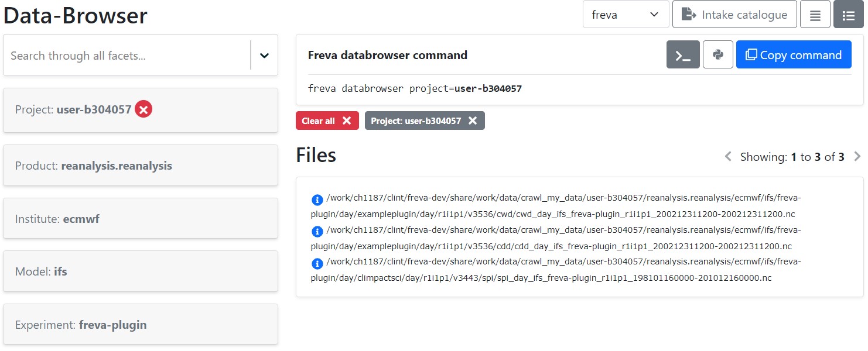Image resolution: width=868 pixels, height=351 pixels.
Task: Expand the Institute: ecmwf facet
Action: (141, 218)
